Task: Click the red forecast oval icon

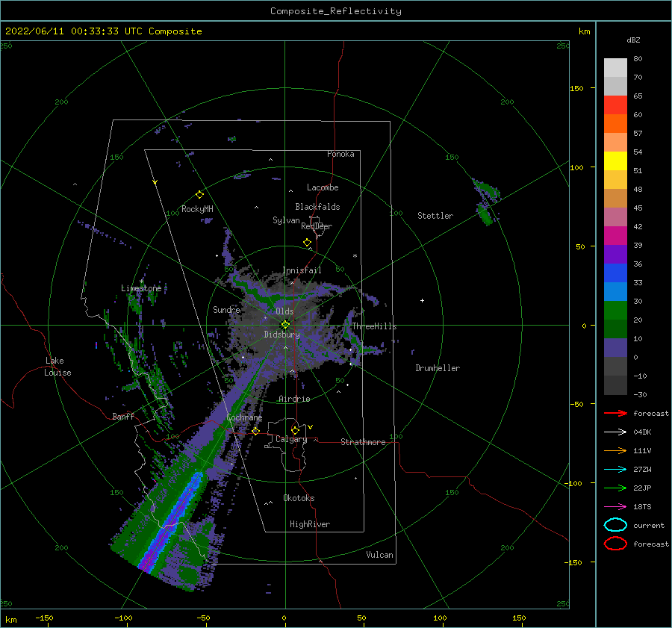Action: point(615,544)
